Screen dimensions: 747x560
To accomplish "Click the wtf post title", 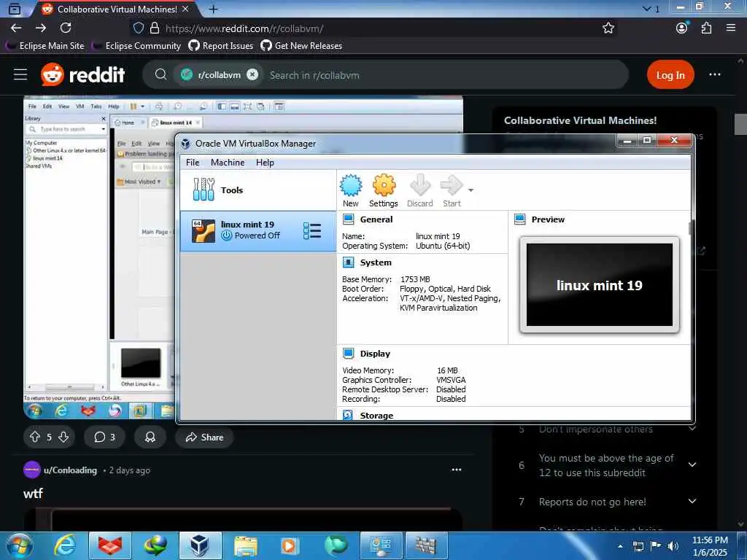I will (33, 494).
